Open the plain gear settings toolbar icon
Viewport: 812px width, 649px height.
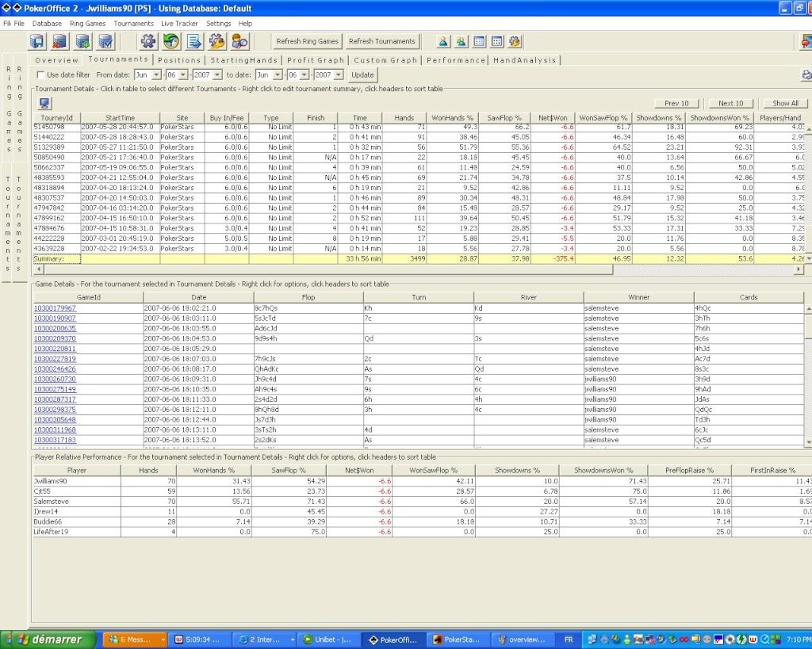coord(148,41)
